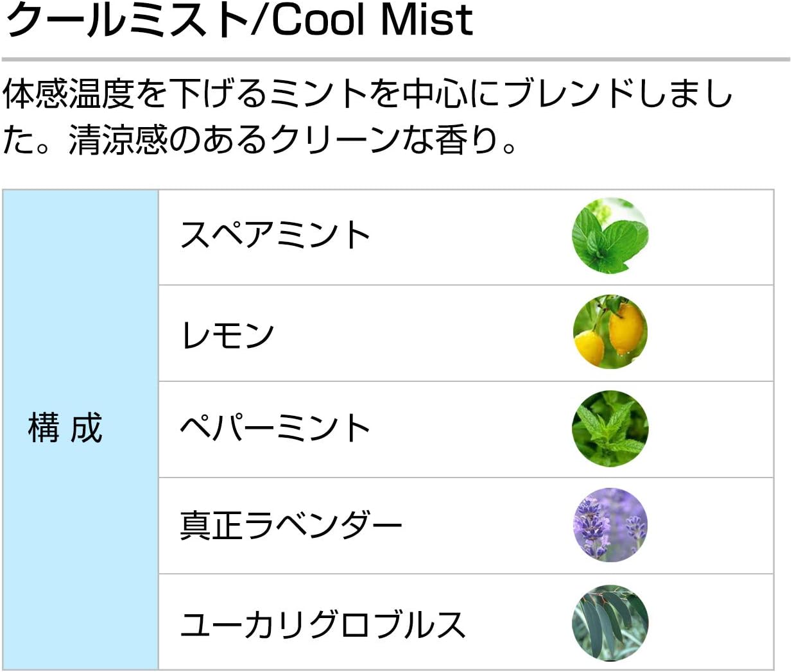Click the spearmint leaf circular image

[610, 236]
